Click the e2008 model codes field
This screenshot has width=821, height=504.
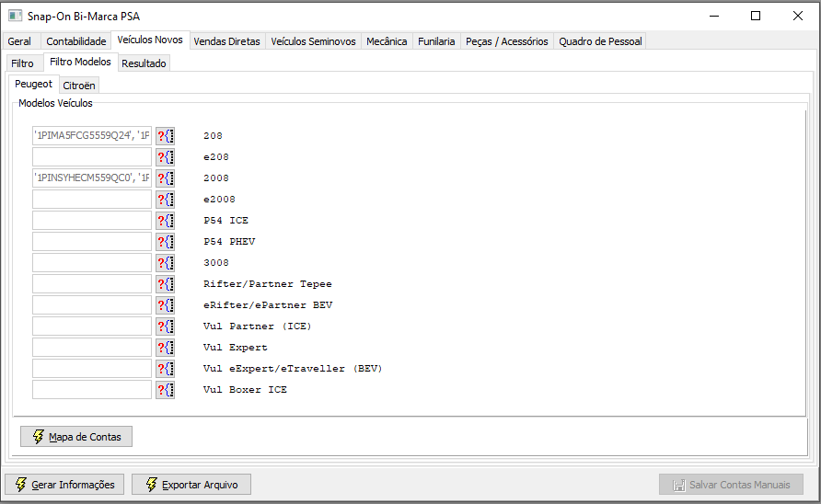[x=92, y=200]
